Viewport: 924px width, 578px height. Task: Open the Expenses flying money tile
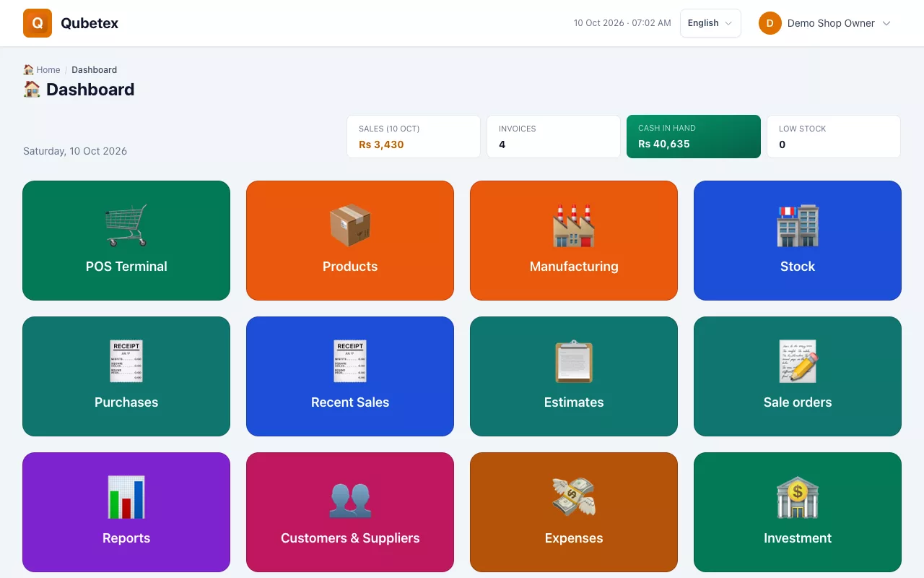(x=574, y=512)
